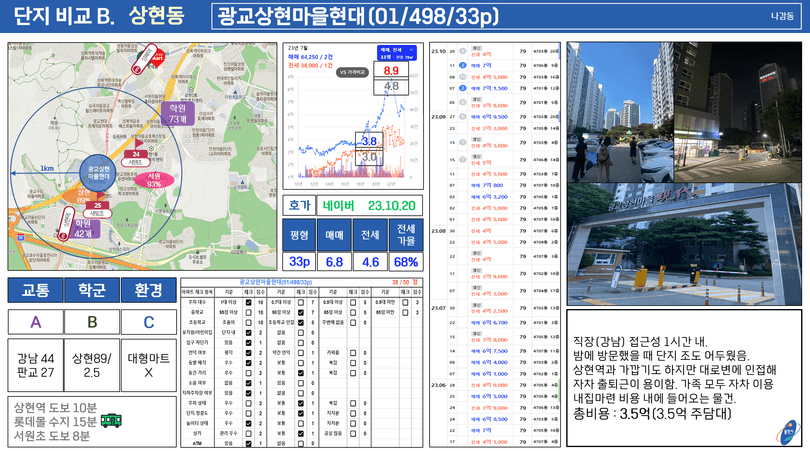This screenshot has height=451, width=810.
Task: Check the 가파름 box
Action: tap(353, 353)
